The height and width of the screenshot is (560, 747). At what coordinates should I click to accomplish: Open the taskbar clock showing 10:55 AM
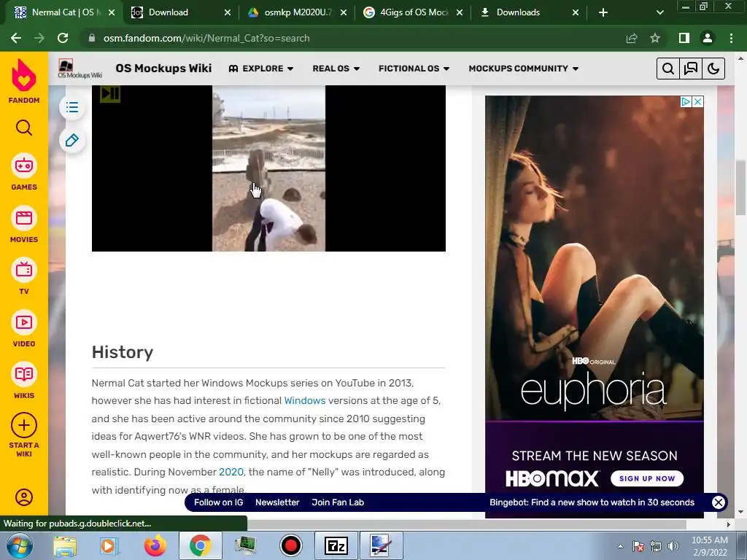tap(710, 546)
